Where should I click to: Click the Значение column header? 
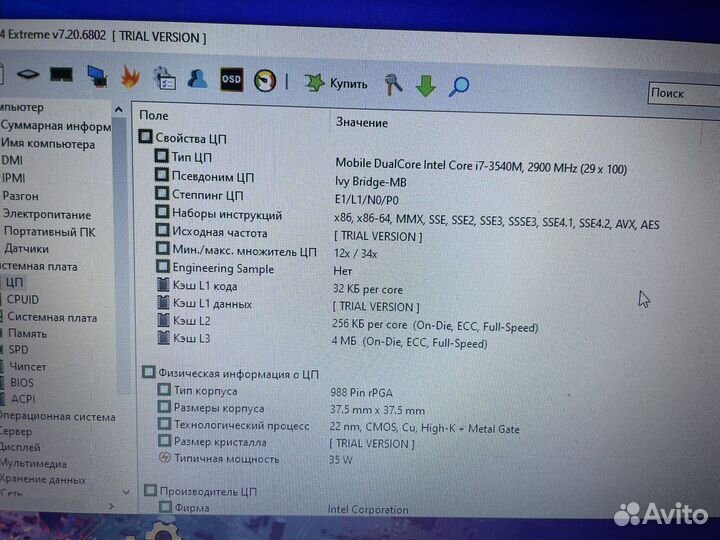click(x=362, y=123)
